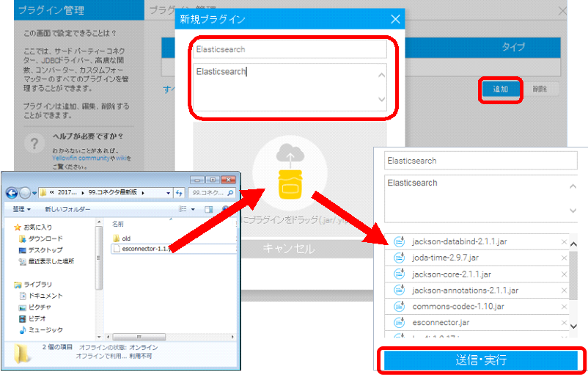Minimize the Explorer window
The height and width of the screenshot is (383, 588).
(x=196, y=180)
